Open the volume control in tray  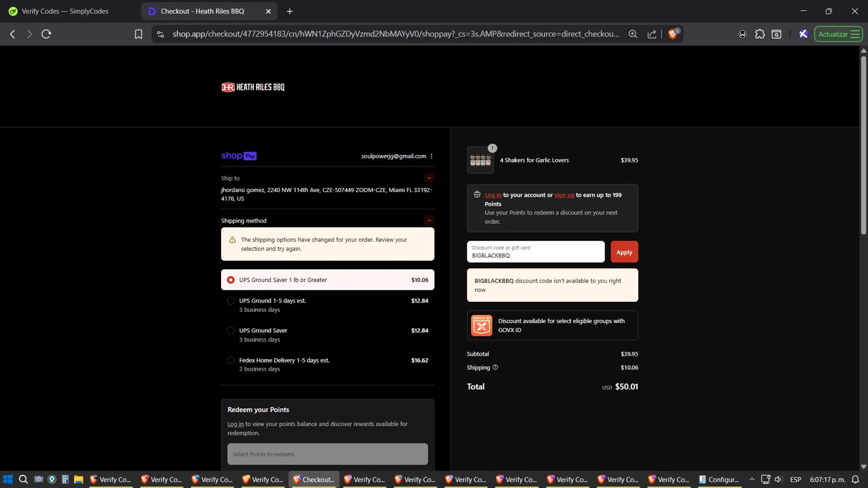pos(778,479)
